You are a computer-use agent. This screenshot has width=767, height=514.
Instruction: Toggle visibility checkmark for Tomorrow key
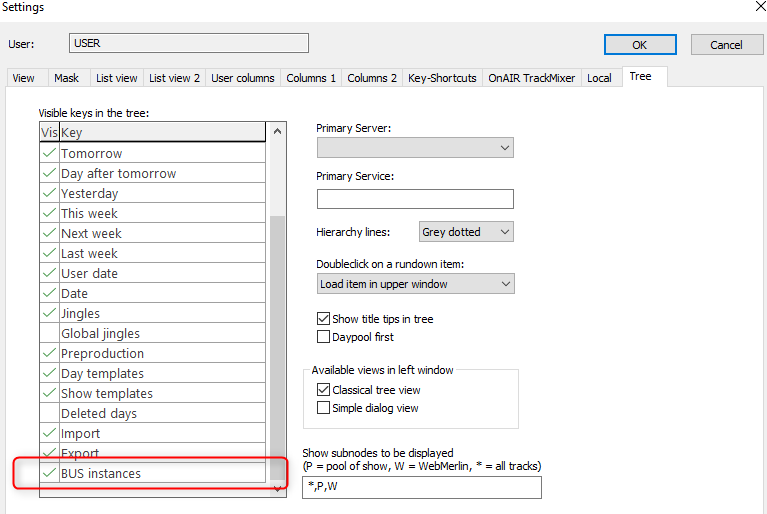pyautogui.click(x=48, y=154)
